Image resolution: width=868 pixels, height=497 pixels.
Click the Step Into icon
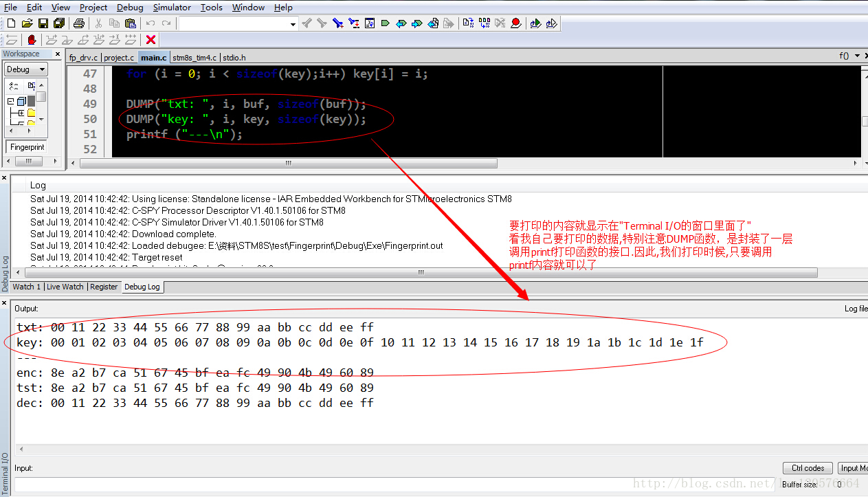[67, 40]
